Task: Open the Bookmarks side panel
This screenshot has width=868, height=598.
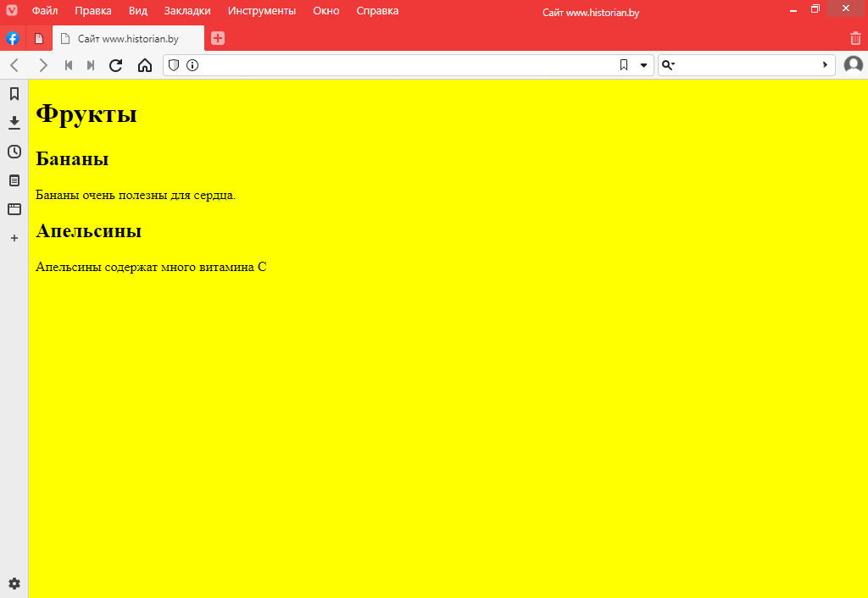Action: pos(14,94)
